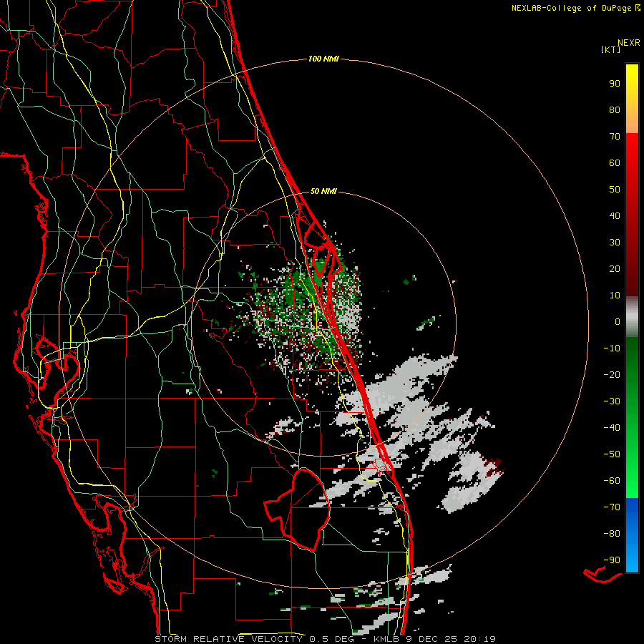
Task: Click the positive 10 scale value
Action: pyautogui.click(x=615, y=296)
